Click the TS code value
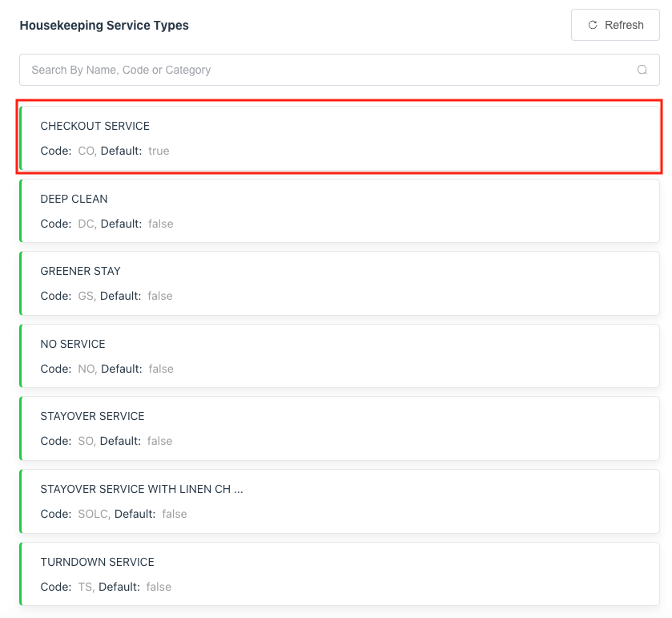The image size is (672, 618). click(86, 587)
